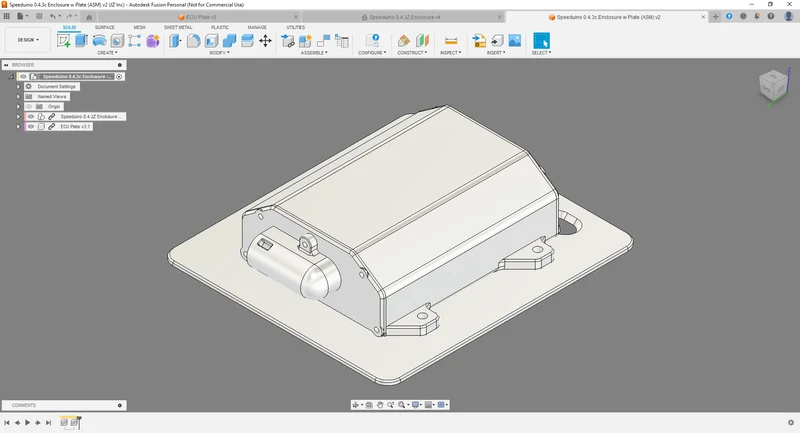The image size is (800, 433).
Task: Expand the ECU Plate v3.1 node
Action: (19, 126)
